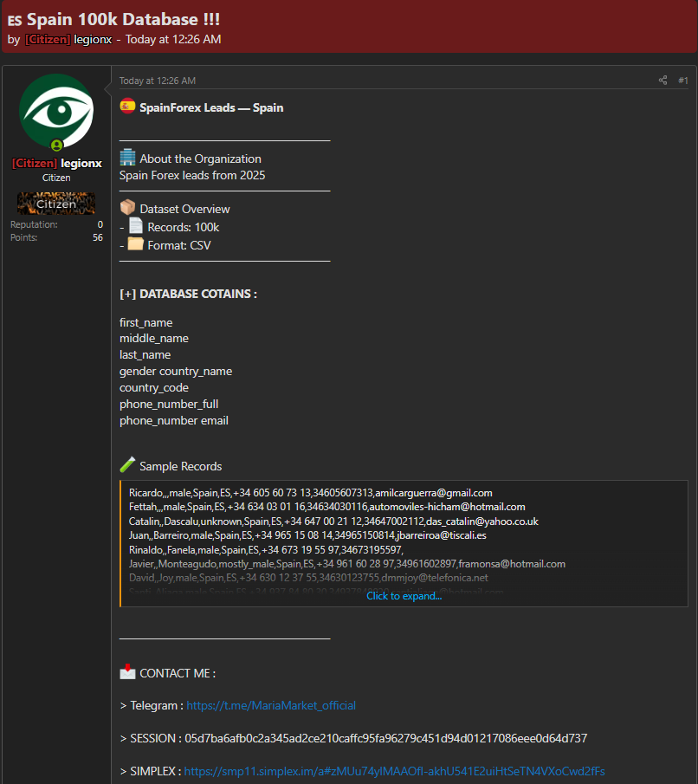698x784 pixels.
Task: Click the sample record starting with Fettah
Action: point(327,507)
